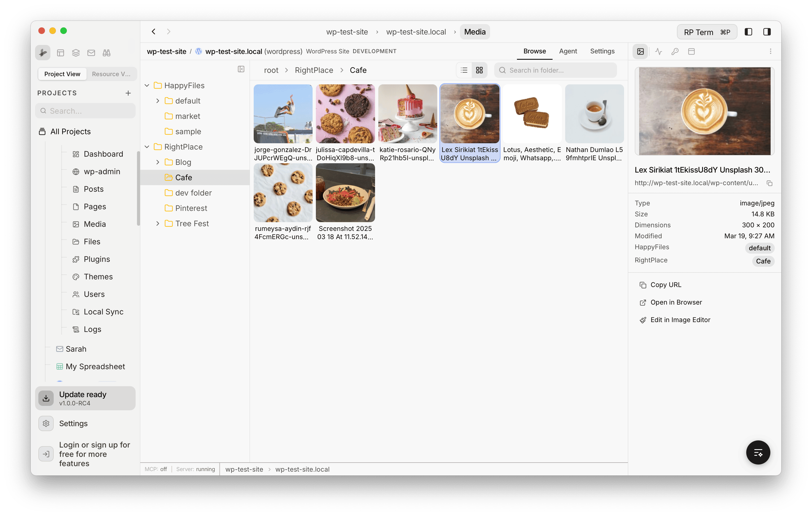Switch to the Settings tab next to Browse
This screenshot has width=812, height=516.
click(x=603, y=51)
